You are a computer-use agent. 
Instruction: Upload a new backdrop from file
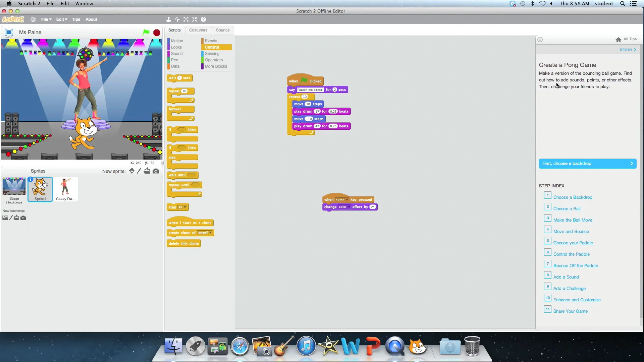[x=16, y=218]
